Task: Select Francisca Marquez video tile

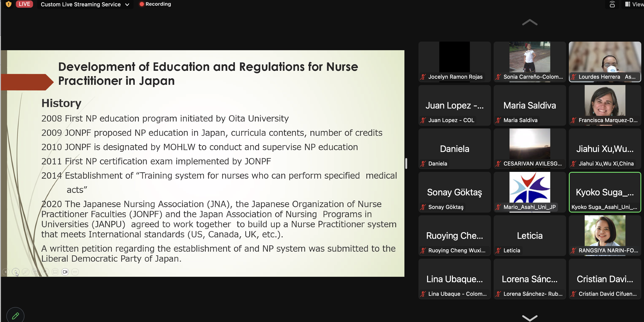Action: [605, 105]
